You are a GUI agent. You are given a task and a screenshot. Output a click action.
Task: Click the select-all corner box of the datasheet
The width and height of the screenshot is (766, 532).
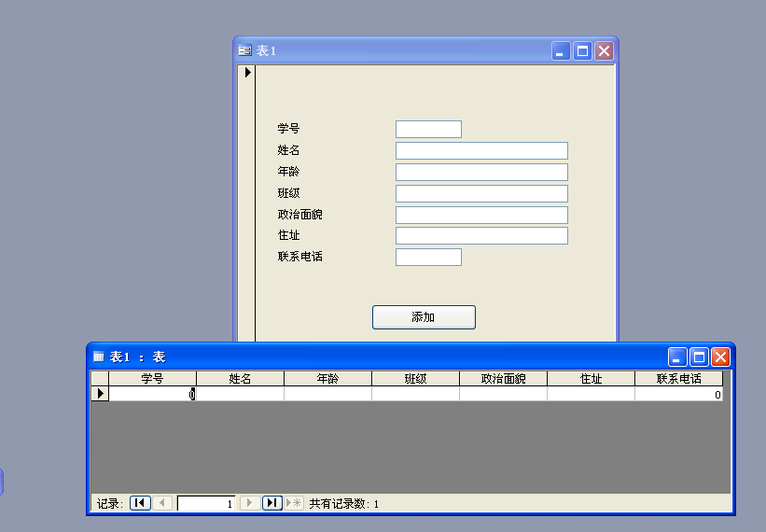pyautogui.click(x=100, y=378)
